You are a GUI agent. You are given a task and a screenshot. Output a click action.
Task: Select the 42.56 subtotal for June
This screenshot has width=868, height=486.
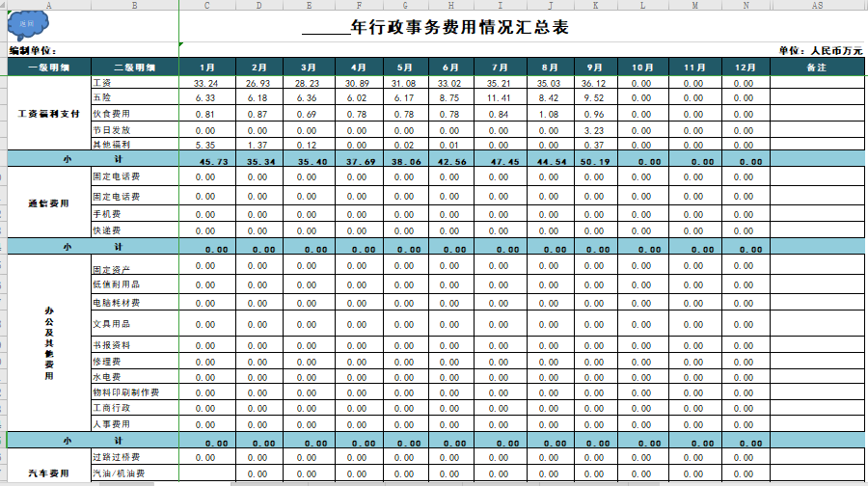[450, 159]
